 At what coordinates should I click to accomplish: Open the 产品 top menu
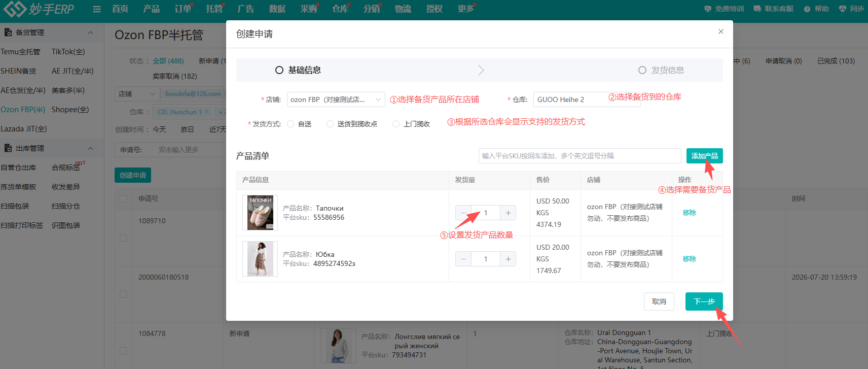pos(152,9)
